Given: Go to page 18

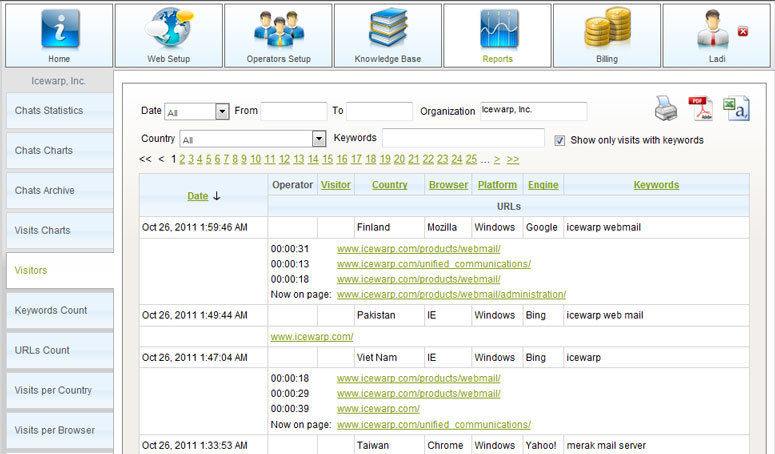Looking at the screenshot, I should tap(371, 159).
